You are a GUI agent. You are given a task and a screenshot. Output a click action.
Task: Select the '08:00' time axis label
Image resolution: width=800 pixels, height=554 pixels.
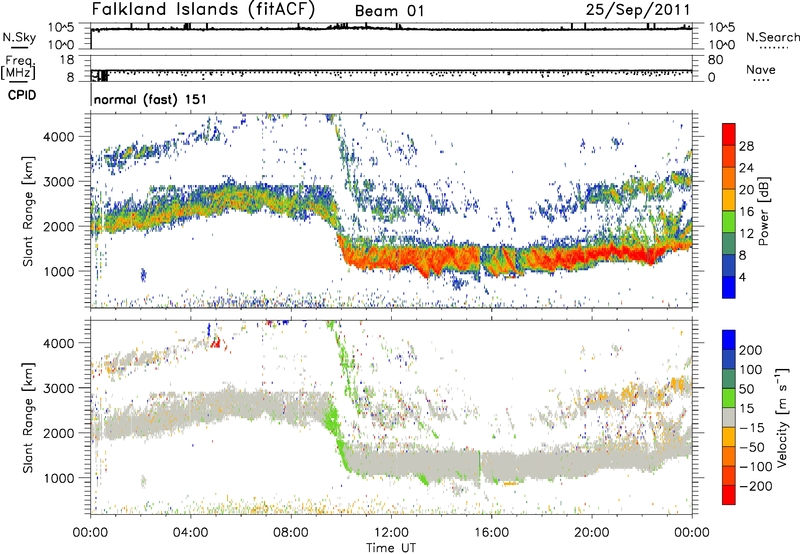[291, 533]
